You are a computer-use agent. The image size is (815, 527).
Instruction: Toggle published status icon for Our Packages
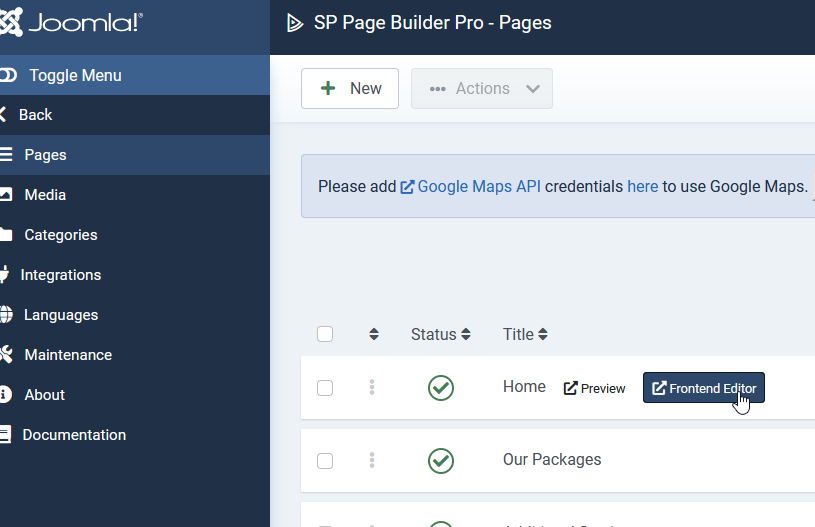[x=441, y=460]
